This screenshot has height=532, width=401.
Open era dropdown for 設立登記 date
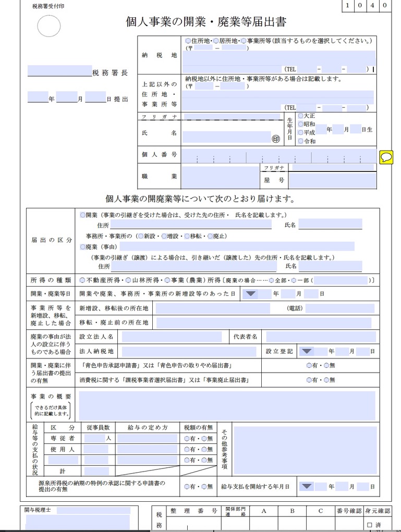point(307,351)
